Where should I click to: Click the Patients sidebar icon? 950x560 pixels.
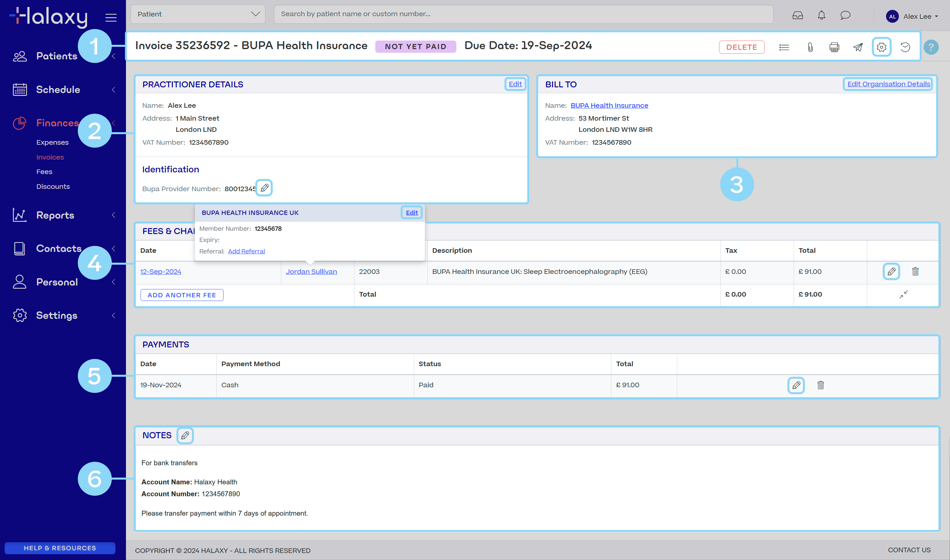[x=20, y=56]
